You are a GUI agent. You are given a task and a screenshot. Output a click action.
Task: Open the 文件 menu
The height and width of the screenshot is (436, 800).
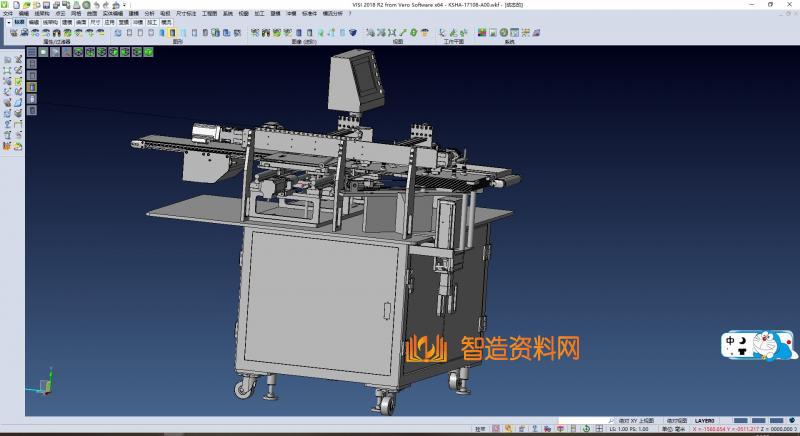click(x=7, y=13)
